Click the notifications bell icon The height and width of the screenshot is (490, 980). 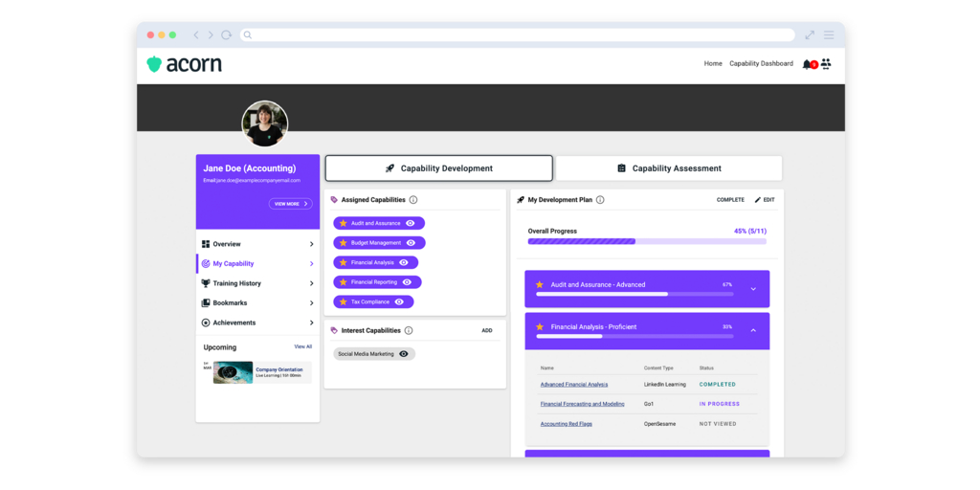point(807,64)
